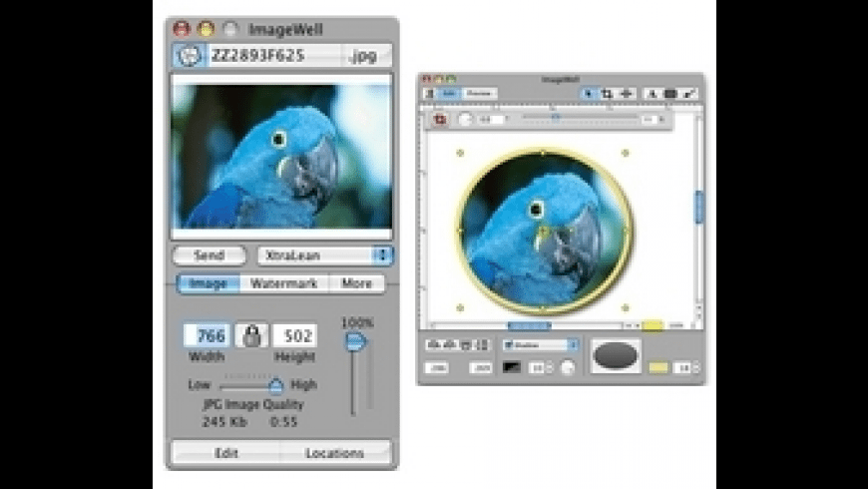Select the filled shape tool in the editor
Screen dimensions: 868x489
pyautogui.click(x=670, y=94)
